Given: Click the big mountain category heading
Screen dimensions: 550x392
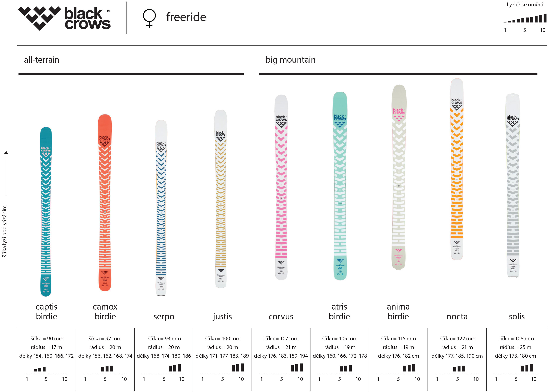Looking at the screenshot, I should tap(290, 60).
